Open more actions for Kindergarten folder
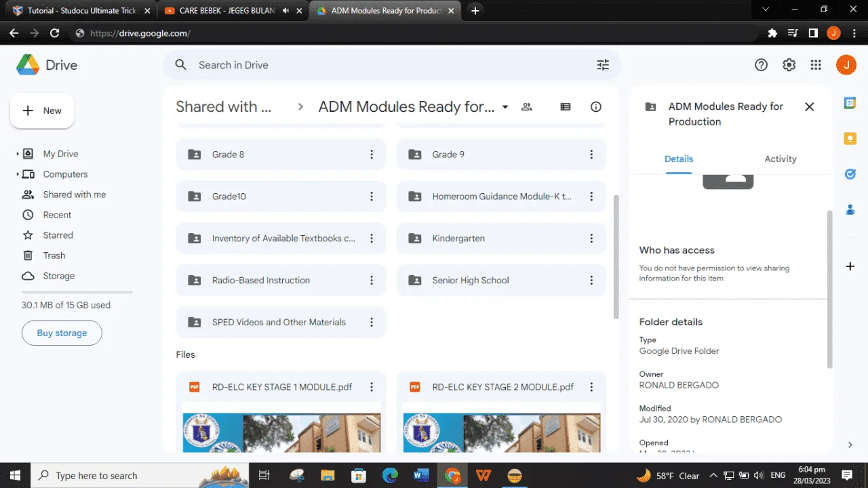Viewport: 868px width, 488px height. pyautogui.click(x=591, y=239)
